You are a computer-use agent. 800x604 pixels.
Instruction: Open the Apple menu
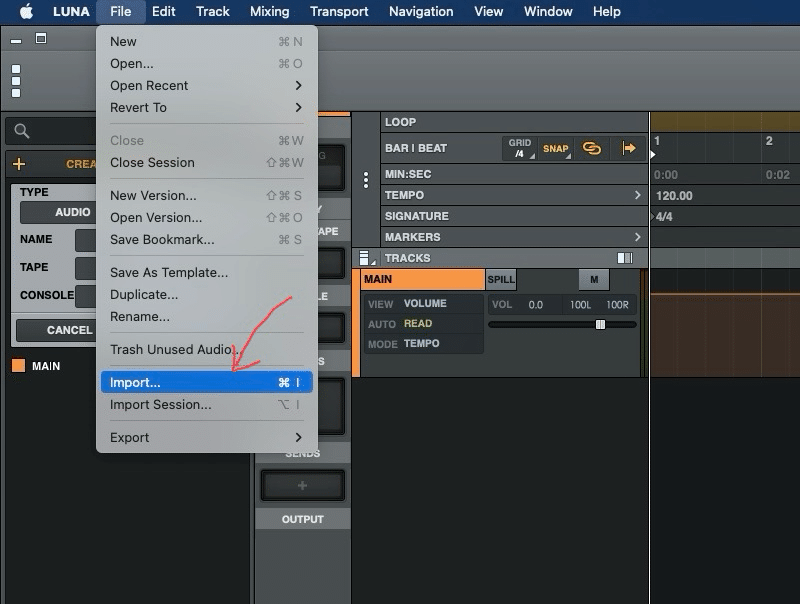(26, 11)
